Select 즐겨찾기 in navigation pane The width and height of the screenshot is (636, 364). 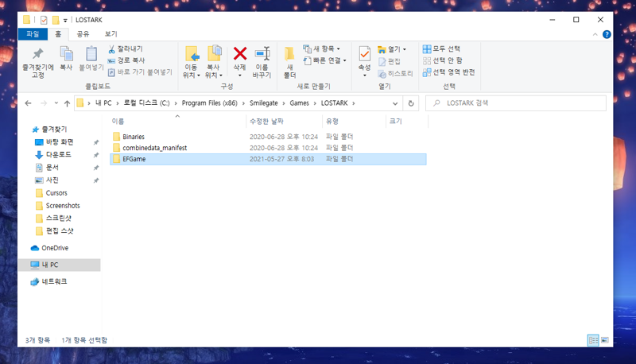point(54,130)
